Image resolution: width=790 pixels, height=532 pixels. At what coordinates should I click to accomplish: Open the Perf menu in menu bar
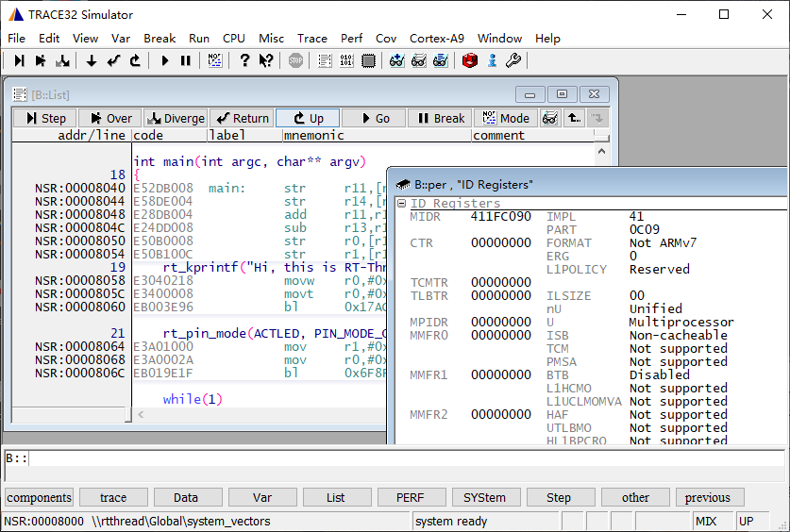[351, 39]
